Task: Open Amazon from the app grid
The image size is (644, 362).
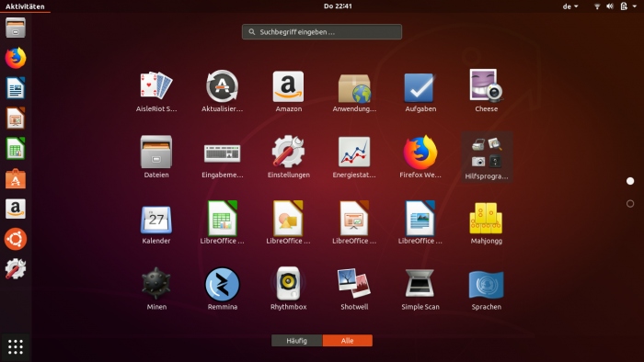Action: 288,91
